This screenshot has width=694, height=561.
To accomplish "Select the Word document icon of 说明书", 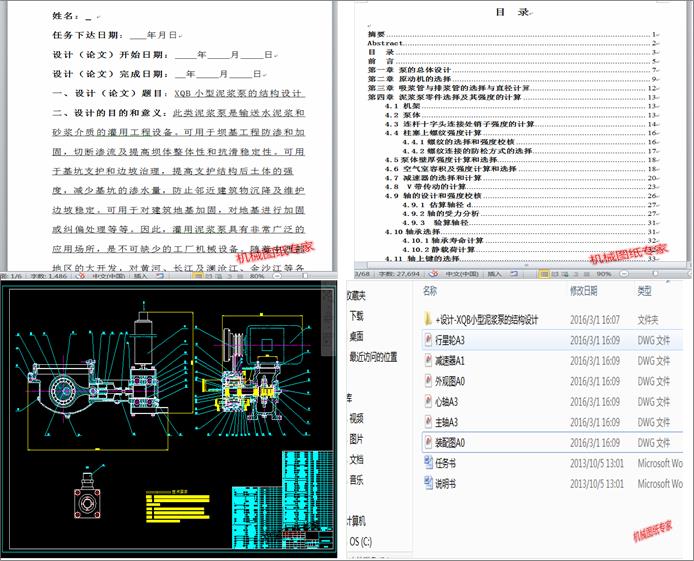I will coord(428,483).
